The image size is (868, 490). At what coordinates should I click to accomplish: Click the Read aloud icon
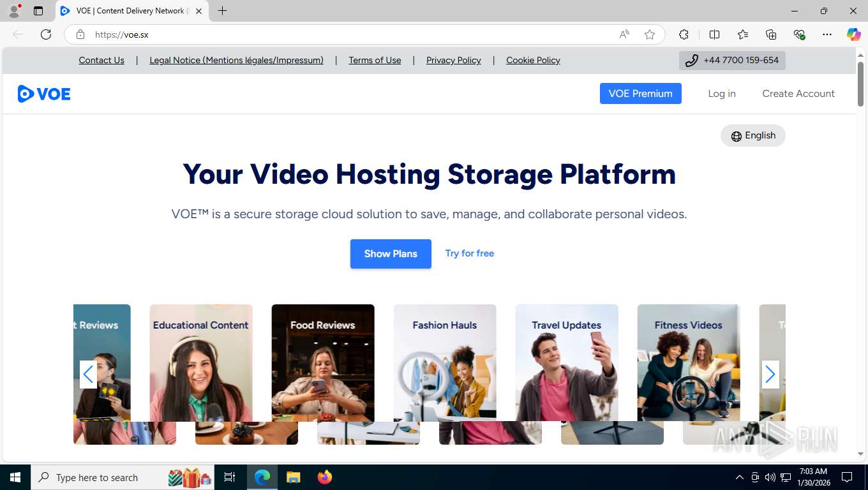(624, 34)
